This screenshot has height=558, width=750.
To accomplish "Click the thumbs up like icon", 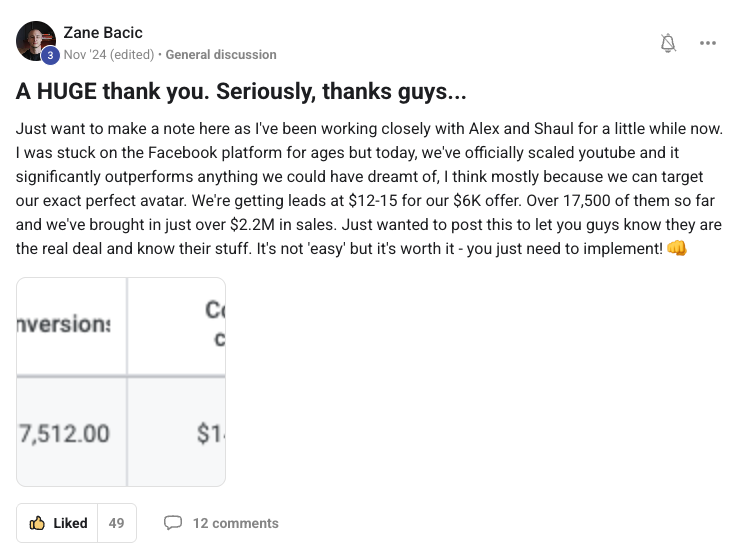I will 38,523.
